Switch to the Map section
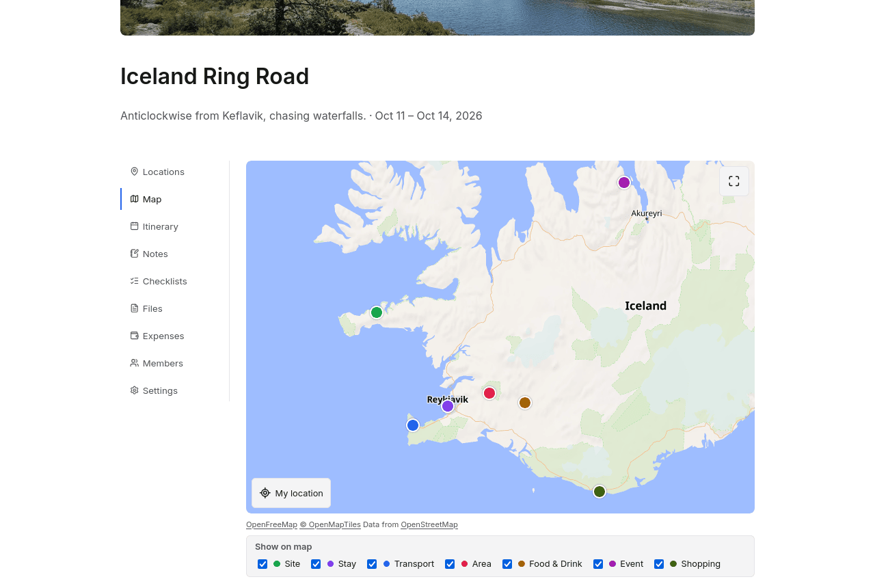The width and height of the screenshot is (875, 588). [x=175, y=199]
